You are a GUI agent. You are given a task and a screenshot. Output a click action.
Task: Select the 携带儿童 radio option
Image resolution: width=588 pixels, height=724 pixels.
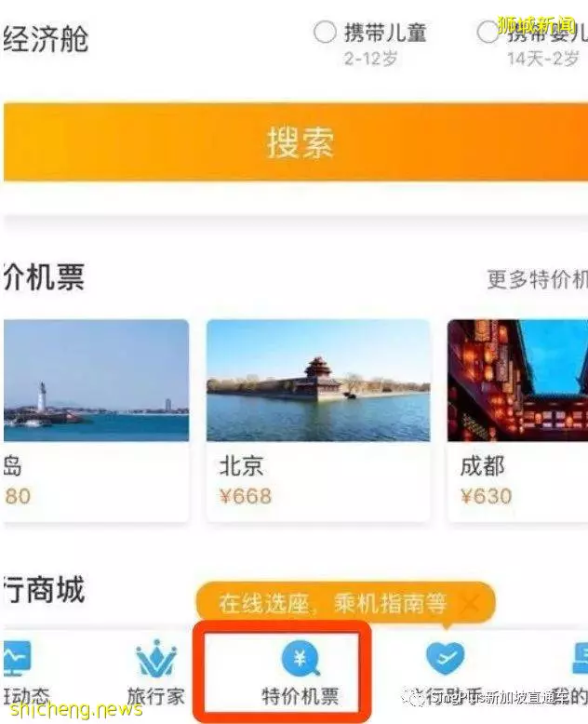coord(325,33)
